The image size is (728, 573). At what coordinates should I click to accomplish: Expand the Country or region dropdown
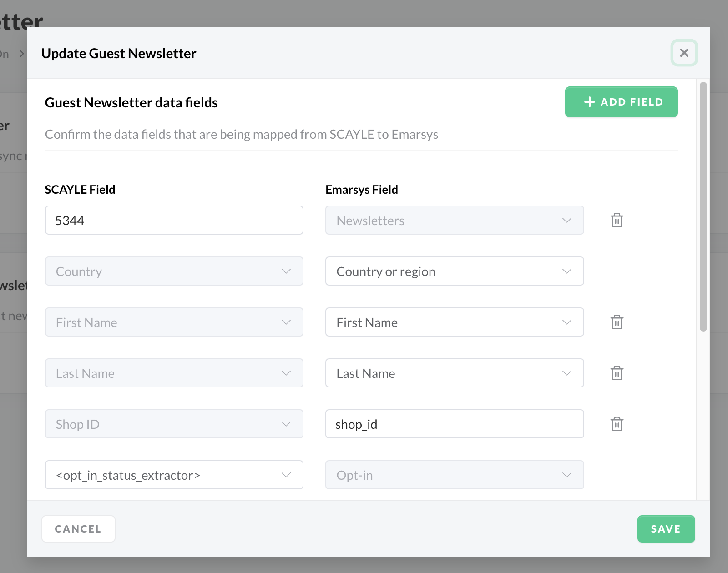455,271
